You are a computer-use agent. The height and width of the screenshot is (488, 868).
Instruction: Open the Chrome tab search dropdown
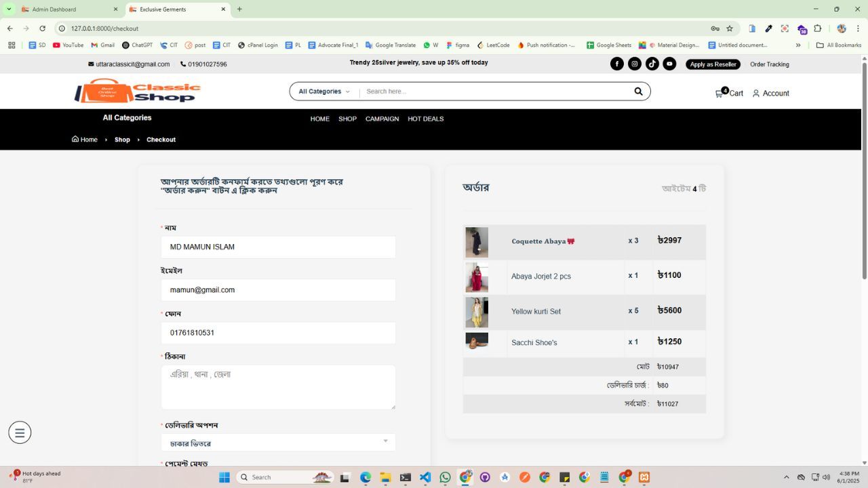point(9,9)
